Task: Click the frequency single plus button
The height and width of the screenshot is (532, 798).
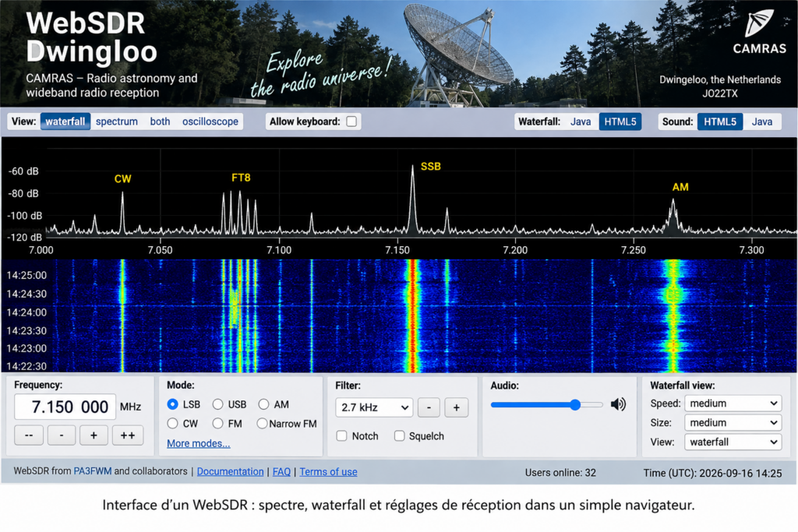Action: (x=94, y=435)
